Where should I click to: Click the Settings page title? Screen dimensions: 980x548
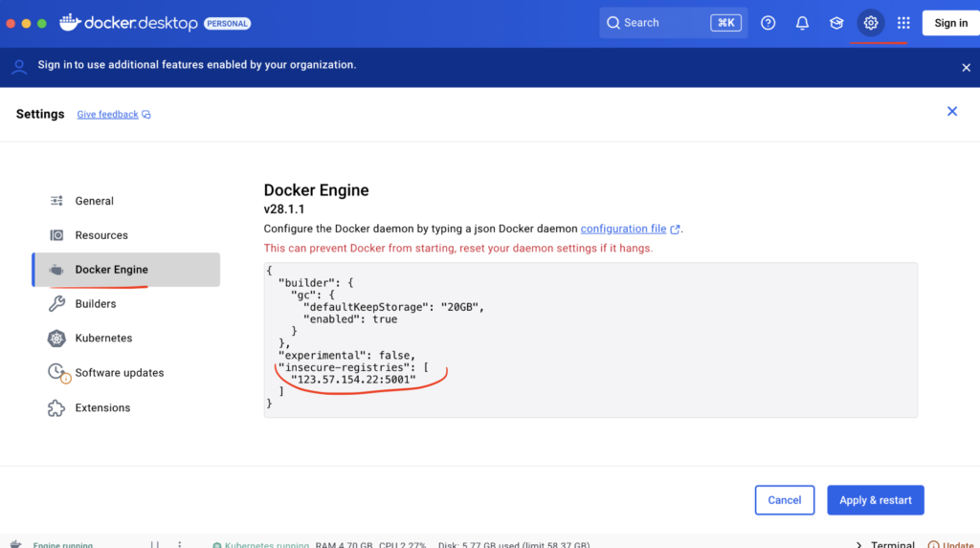[40, 114]
